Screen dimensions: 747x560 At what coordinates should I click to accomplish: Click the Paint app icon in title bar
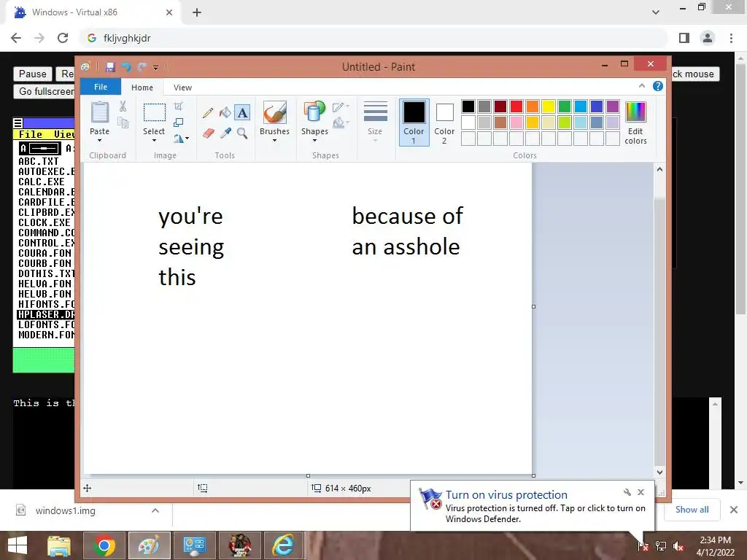pos(86,67)
